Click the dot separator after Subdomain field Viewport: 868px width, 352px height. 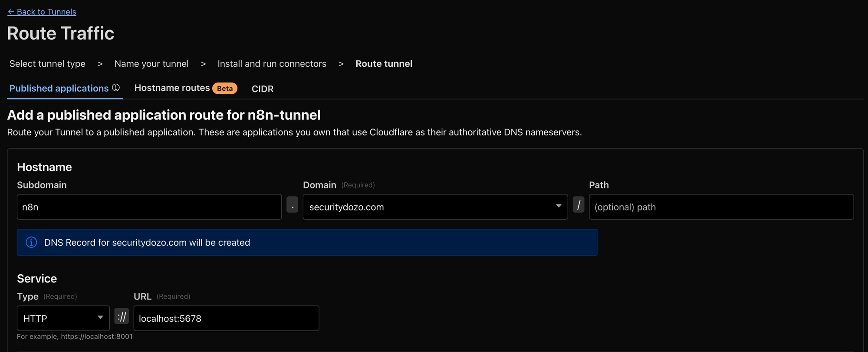coord(293,204)
